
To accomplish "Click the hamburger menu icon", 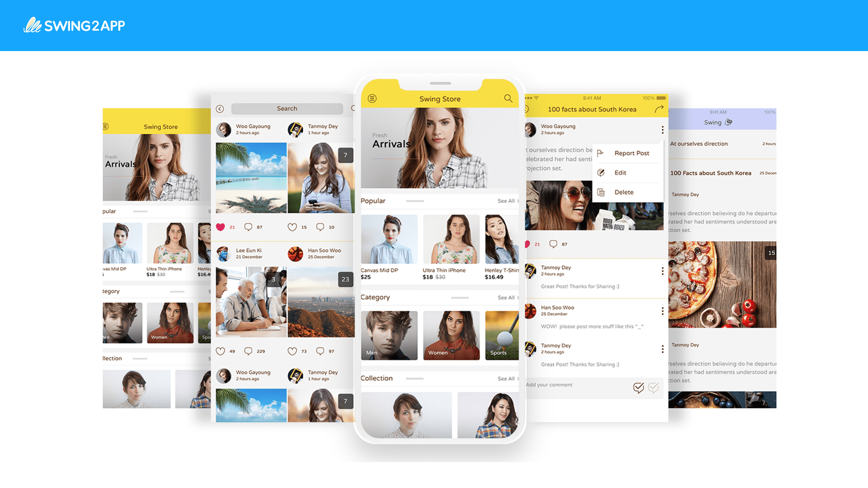I will click(x=370, y=109).
